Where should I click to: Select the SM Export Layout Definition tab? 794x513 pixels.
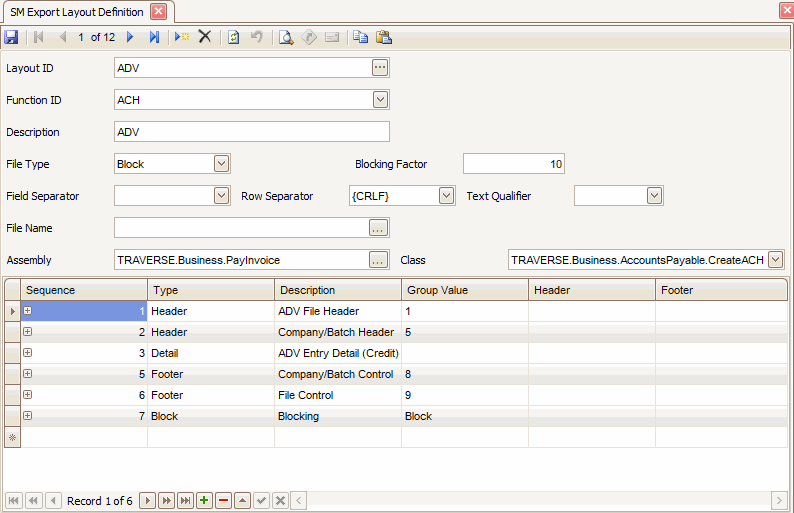point(76,12)
